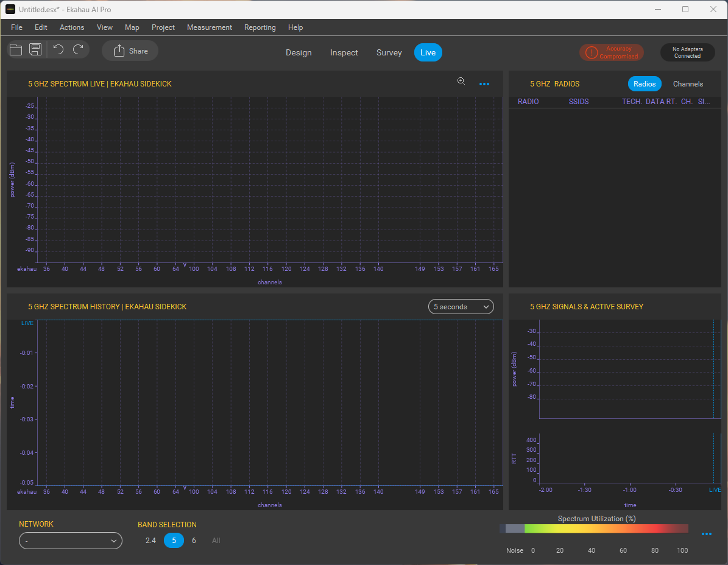Open the Measurement menu
Image resolution: width=728 pixels, height=565 pixels.
[x=209, y=27]
